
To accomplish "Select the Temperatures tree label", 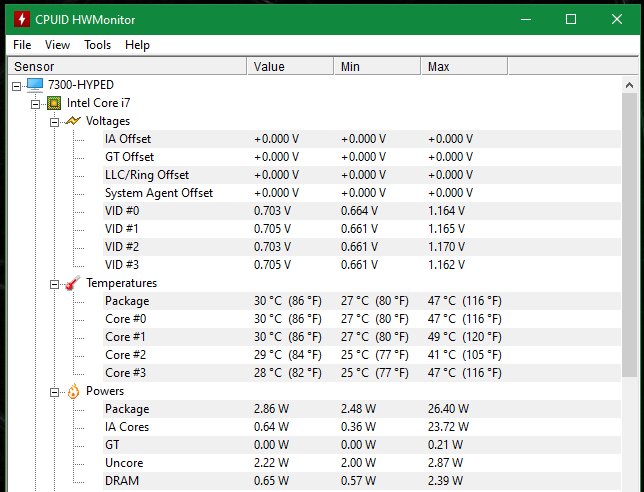I will click(x=122, y=283).
